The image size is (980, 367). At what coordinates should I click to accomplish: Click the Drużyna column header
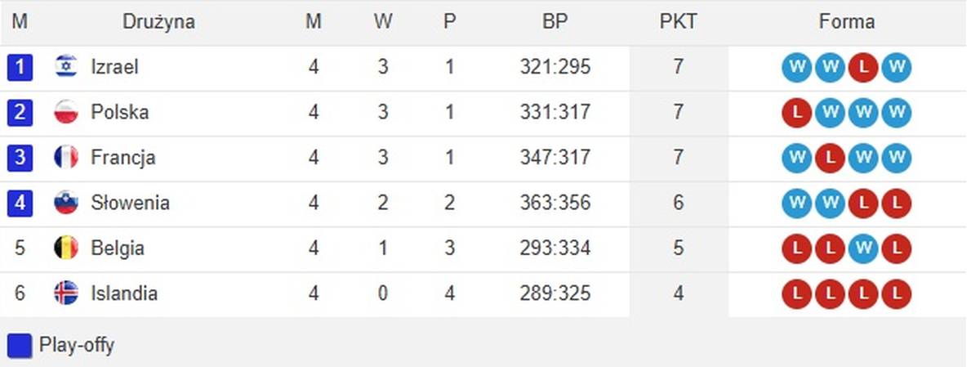158,22
